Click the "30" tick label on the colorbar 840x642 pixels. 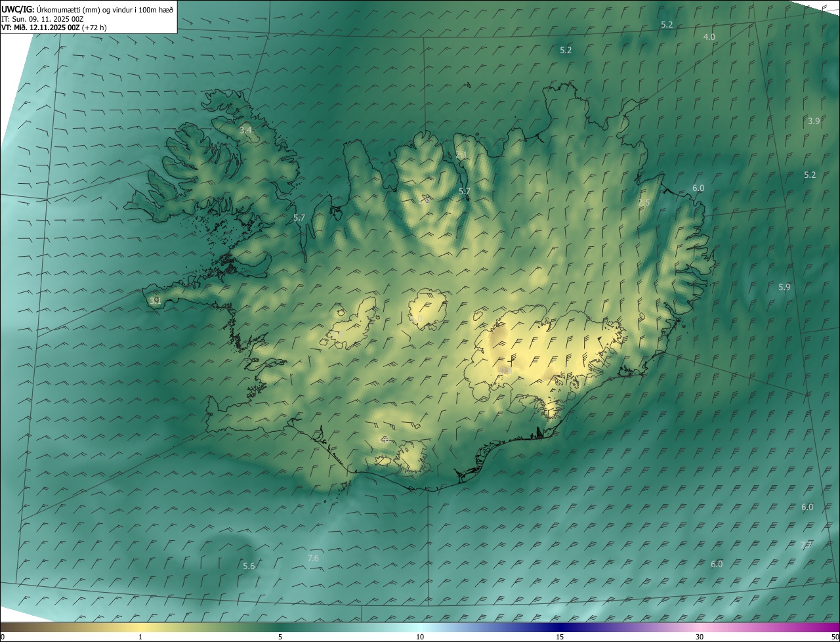[700, 637]
